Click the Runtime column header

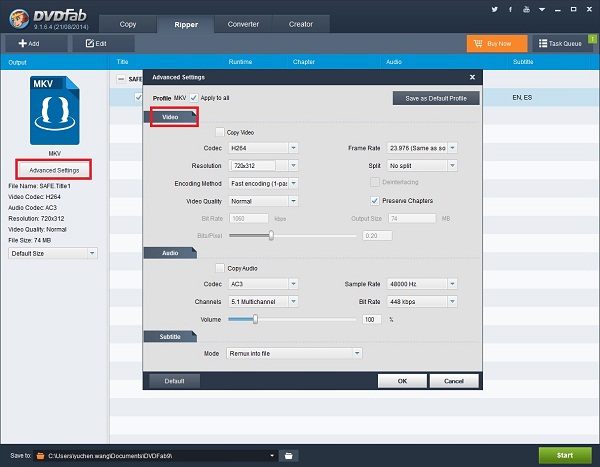pyautogui.click(x=240, y=62)
